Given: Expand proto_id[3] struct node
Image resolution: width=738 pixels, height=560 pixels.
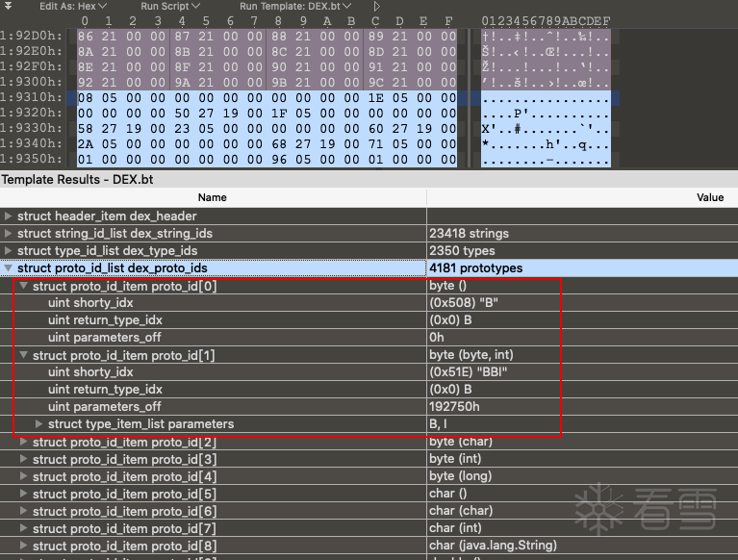Looking at the screenshot, I should pos(23,459).
